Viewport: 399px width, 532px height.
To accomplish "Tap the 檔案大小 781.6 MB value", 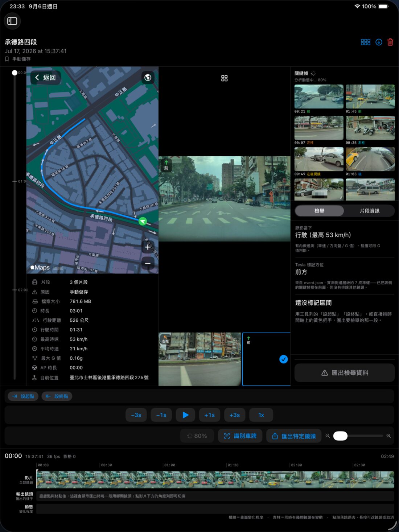I will pos(81,301).
